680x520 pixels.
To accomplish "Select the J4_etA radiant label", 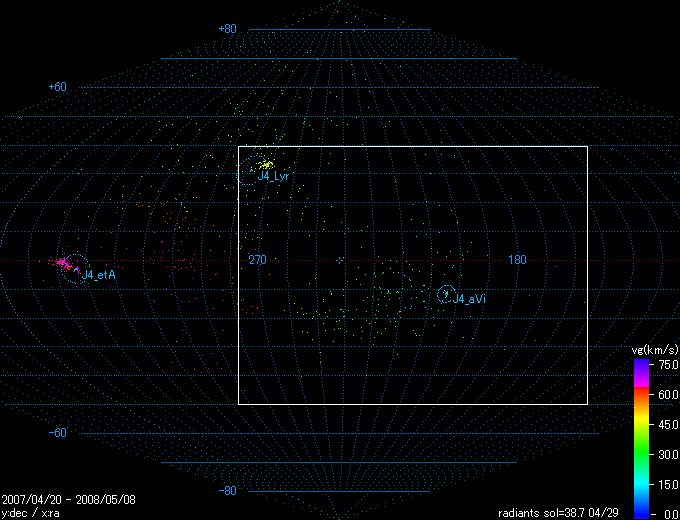I will click(x=99, y=275).
